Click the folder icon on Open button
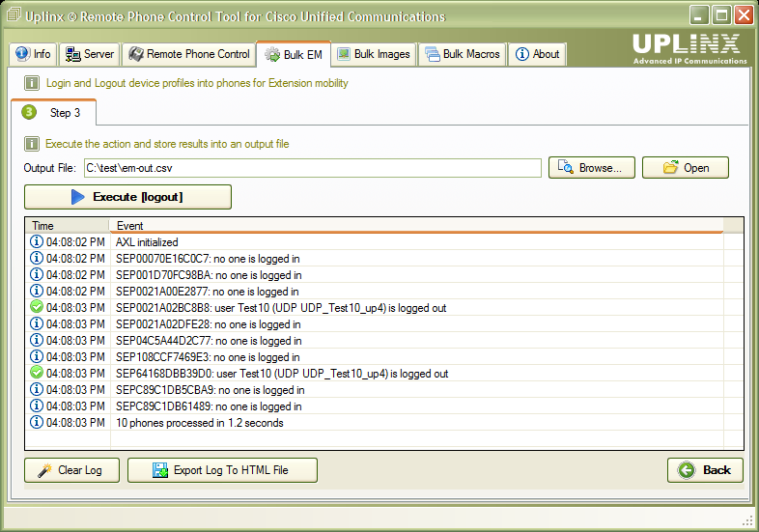 pyautogui.click(x=670, y=167)
